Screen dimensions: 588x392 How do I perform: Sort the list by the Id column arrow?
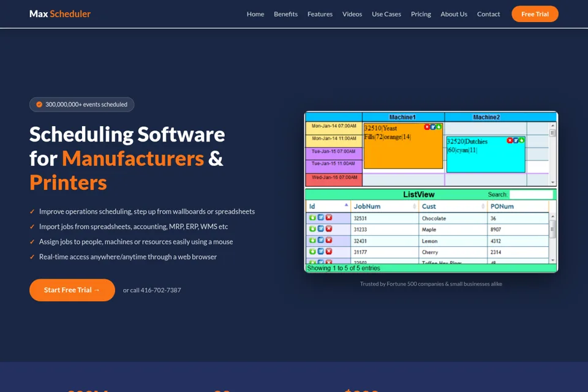(346, 205)
